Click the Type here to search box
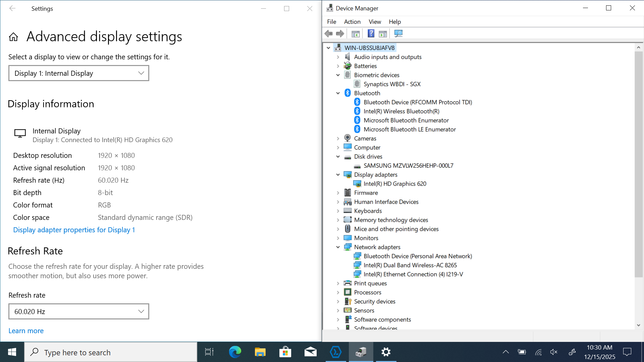This screenshot has width=644, height=362. click(x=111, y=352)
